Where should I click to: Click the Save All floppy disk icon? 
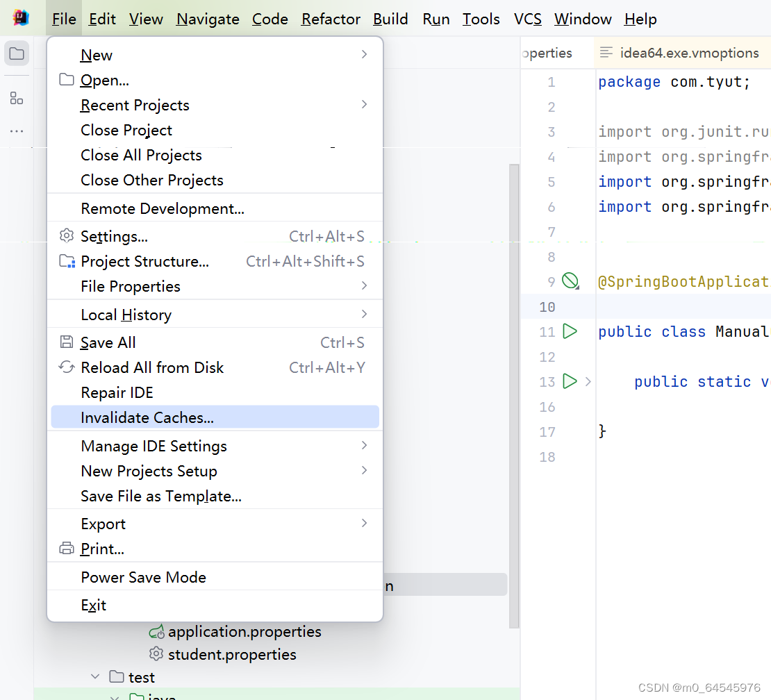pos(66,342)
